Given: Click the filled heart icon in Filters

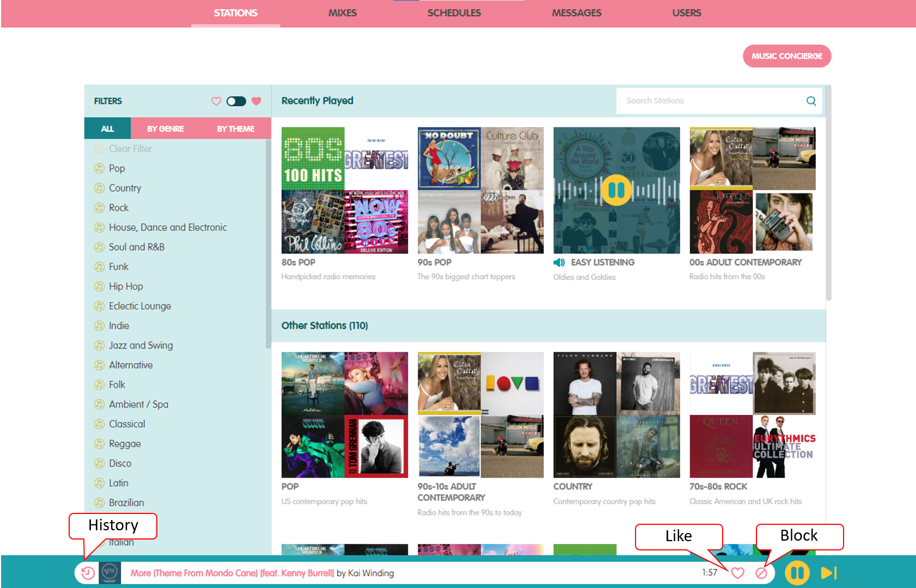Looking at the screenshot, I should tap(257, 101).
